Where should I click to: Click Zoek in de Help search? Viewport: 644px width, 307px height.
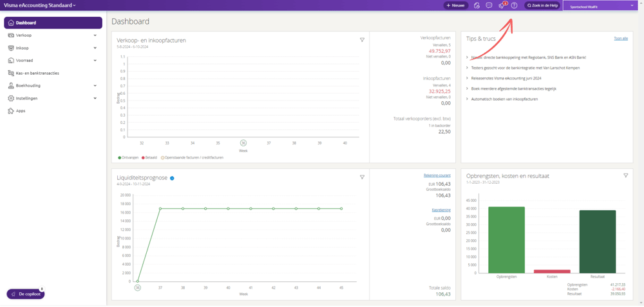(x=542, y=5)
